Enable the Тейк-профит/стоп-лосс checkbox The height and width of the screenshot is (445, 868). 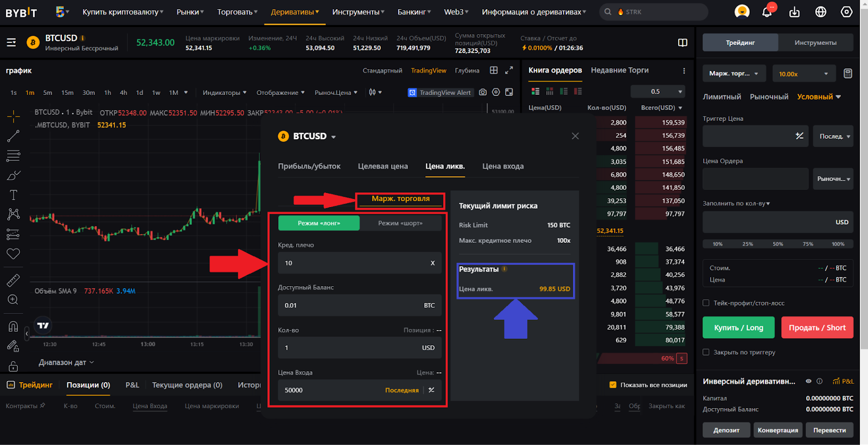coord(706,303)
